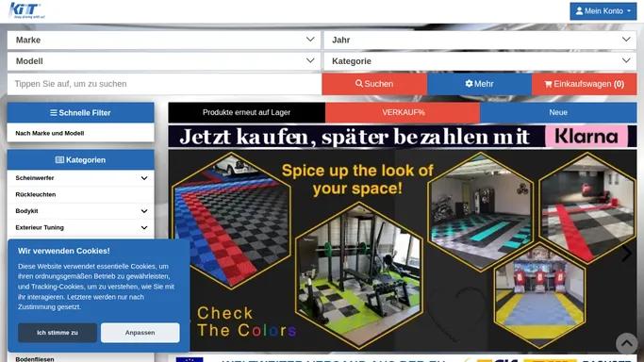Screen dimensions: 644x362
Task: Expand the Exterieur Tuning chevron
Action: tap(144, 227)
